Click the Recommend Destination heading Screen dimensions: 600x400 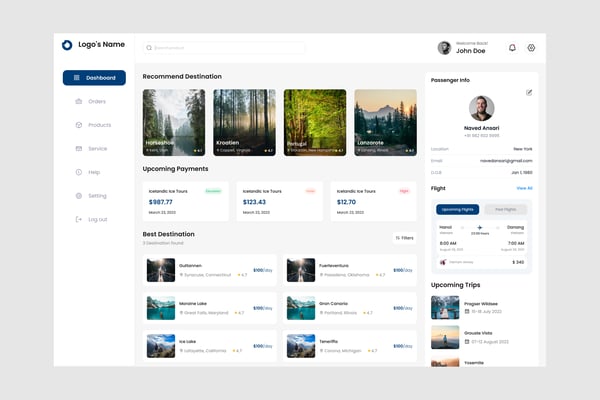tap(182, 77)
